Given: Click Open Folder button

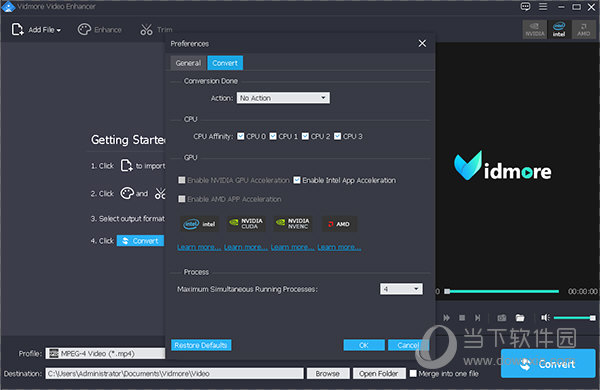Looking at the screenshot, I should pos(379,374).
